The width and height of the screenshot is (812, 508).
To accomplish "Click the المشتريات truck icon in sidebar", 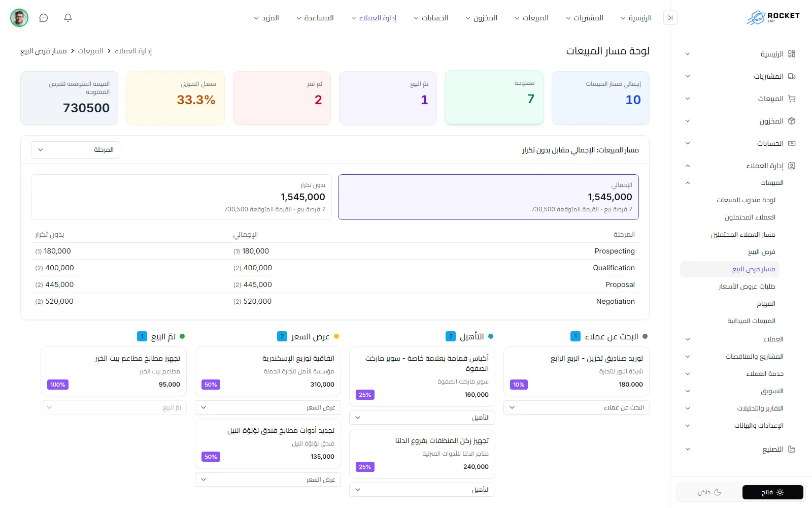I will pos(792,76).
